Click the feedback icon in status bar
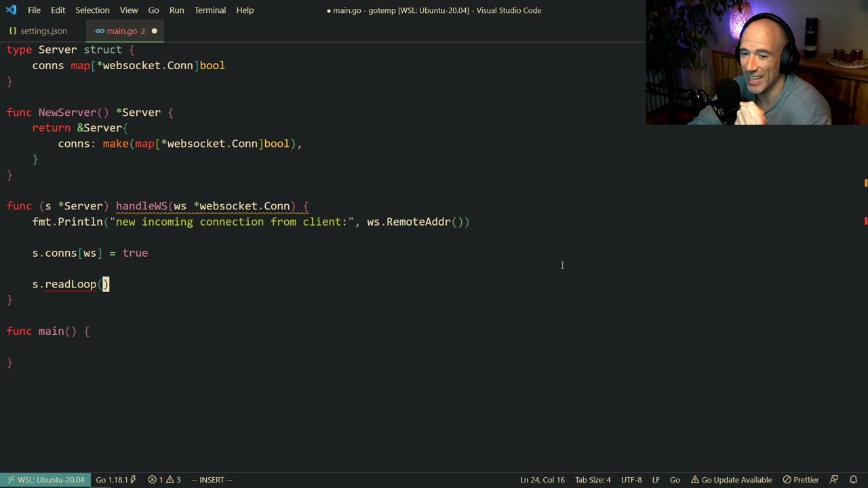Screen dimensions: 868x488 tap(834, 480)
